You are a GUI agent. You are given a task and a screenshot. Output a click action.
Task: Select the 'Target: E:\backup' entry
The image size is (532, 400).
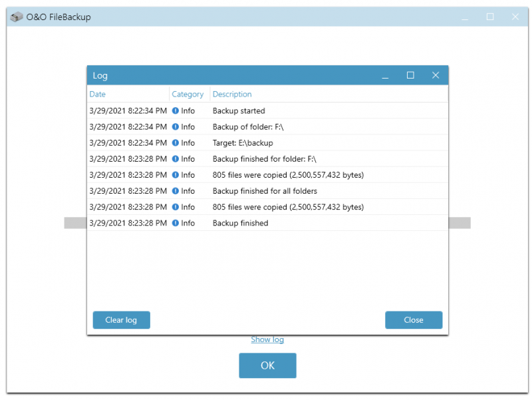(267, 142)
